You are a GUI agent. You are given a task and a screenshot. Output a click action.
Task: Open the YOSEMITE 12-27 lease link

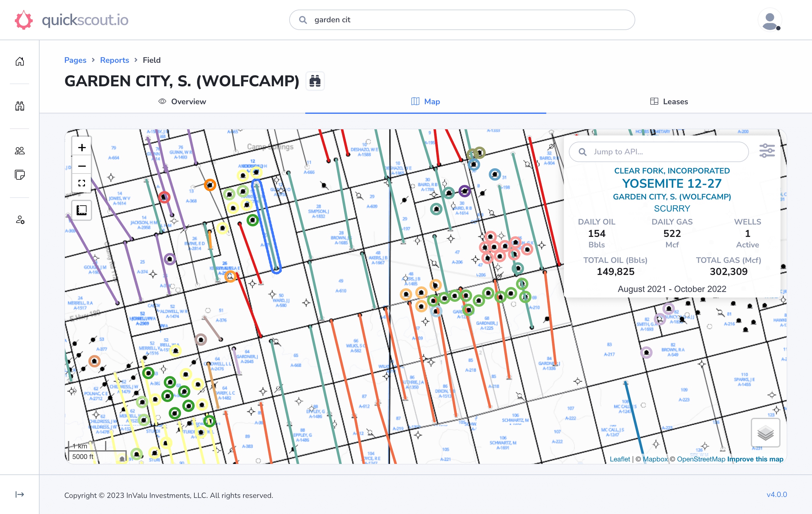672,184
